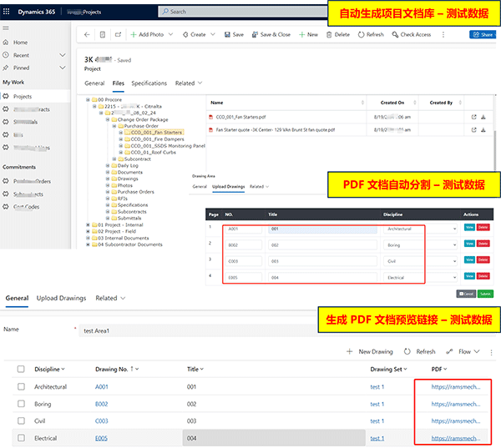Open the Upload Drawings tab at bottom

tap(61, 298)
